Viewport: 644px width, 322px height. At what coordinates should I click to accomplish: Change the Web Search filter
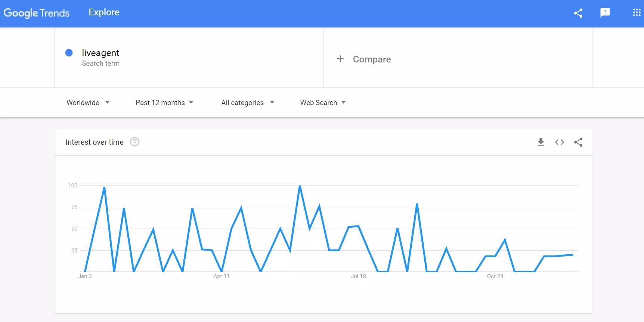(323, 102)
